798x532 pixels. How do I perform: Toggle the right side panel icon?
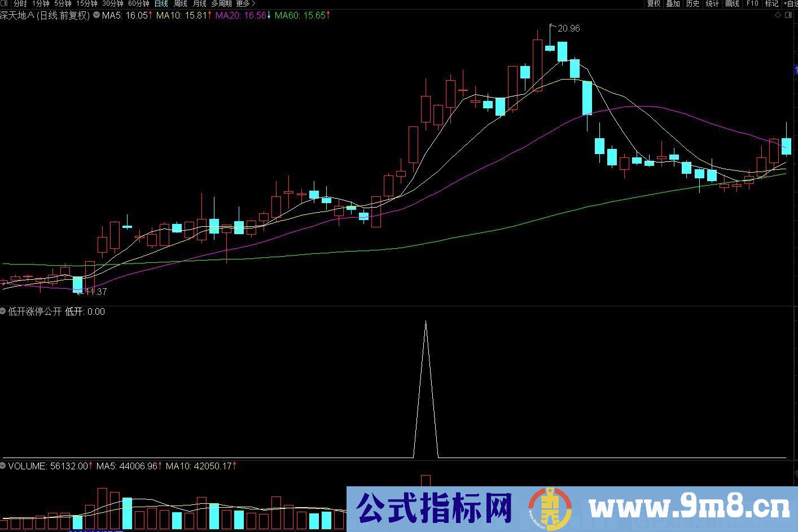point(790,15)
